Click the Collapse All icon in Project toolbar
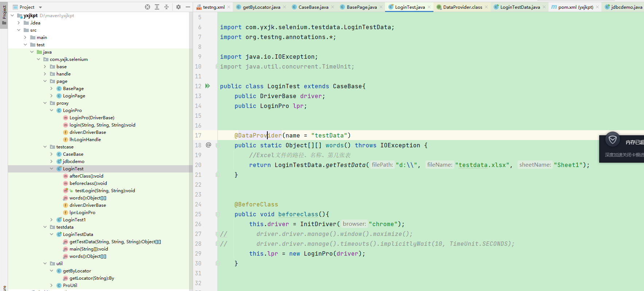This screenshot has height=291, width=644. [166, 7]
